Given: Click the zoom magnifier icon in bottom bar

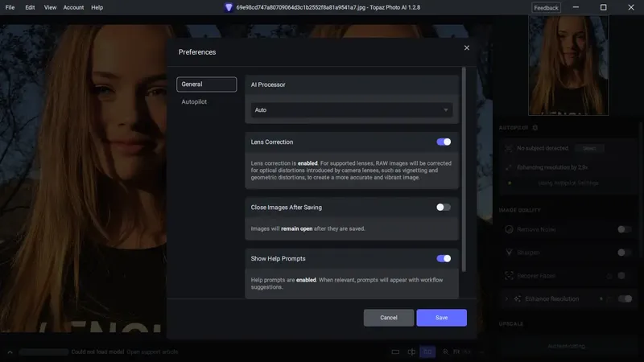Looking at the screenshot, I should click(445, 352).
